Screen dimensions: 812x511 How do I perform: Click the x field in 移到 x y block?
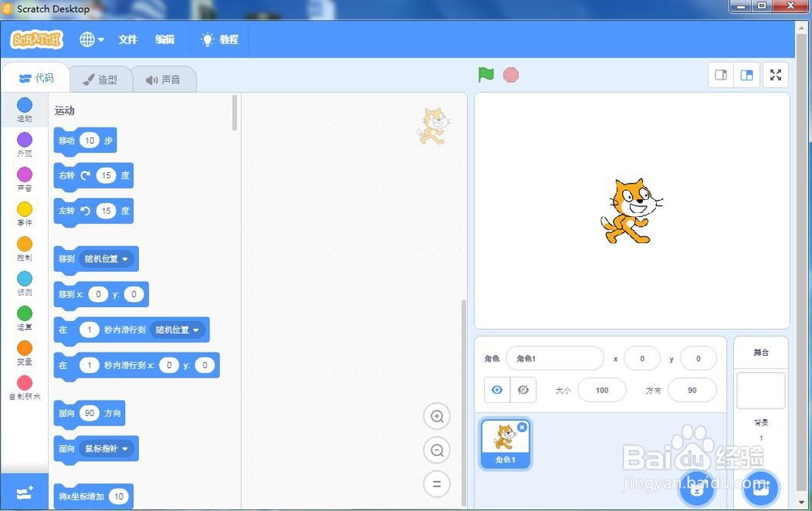98,294
